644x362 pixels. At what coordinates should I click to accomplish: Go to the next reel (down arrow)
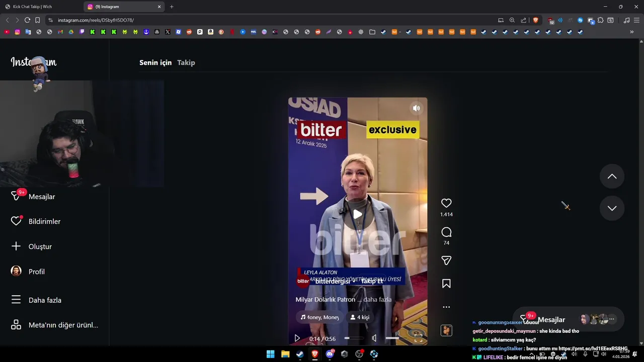pyautogui.click(x=612, y=208)
